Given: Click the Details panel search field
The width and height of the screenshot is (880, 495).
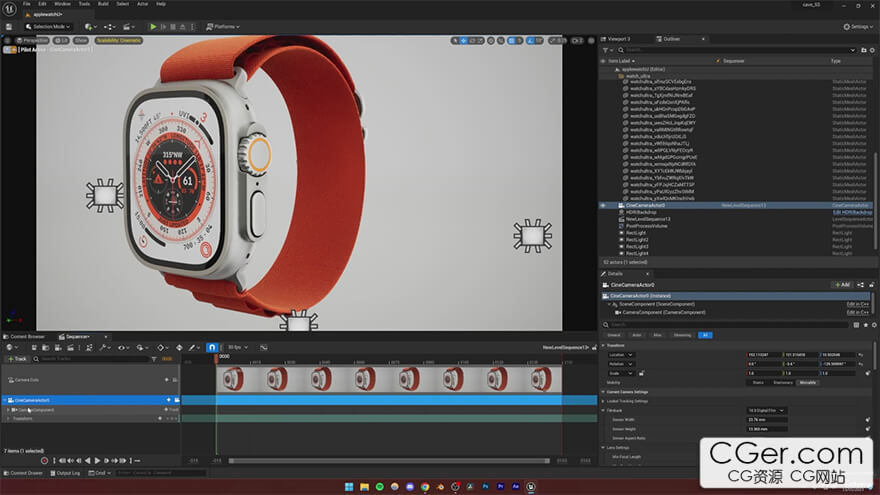Looking at the screenshot, I should [x=728, y=325].
